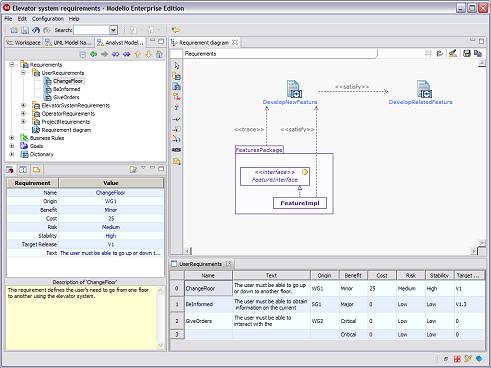Open the Edit menu
491x368 pixels.
pyautogui.click(x=22, y=19)
